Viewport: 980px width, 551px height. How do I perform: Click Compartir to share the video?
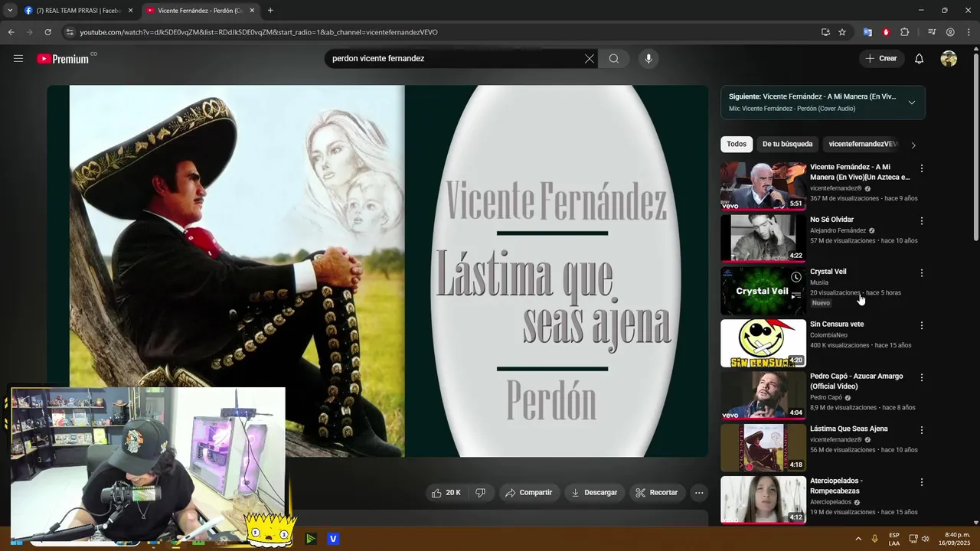pos(528,493)
